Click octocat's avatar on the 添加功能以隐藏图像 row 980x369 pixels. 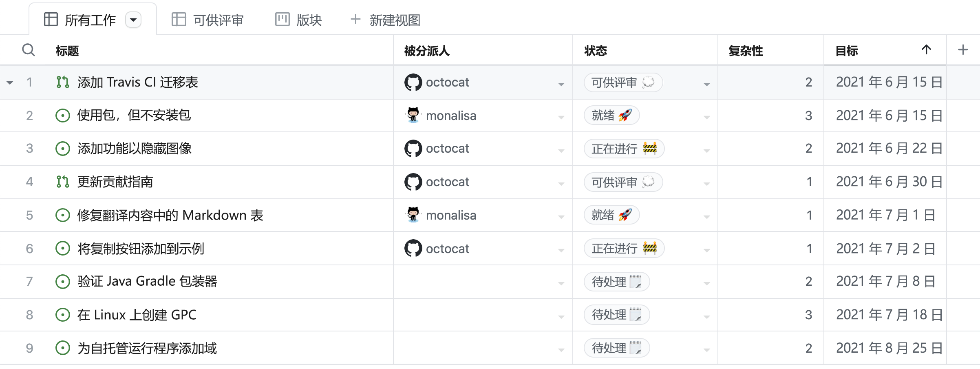point(413,149)
